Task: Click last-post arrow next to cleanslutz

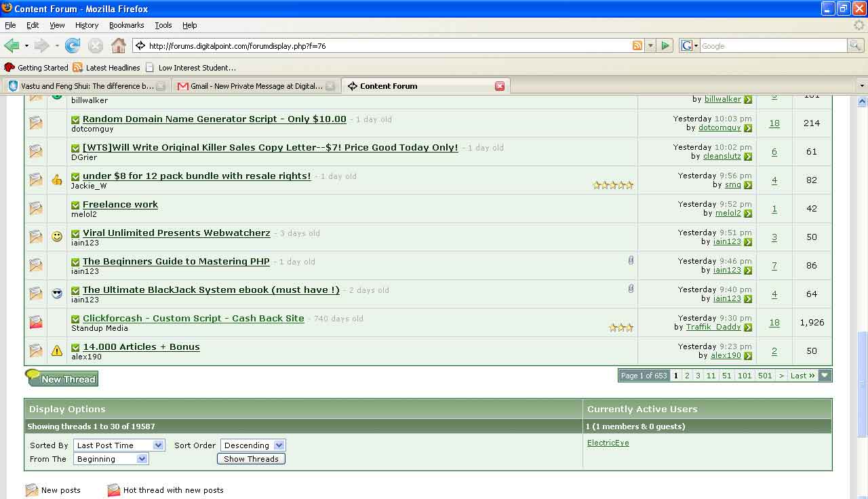Action: tap(748, 156)
